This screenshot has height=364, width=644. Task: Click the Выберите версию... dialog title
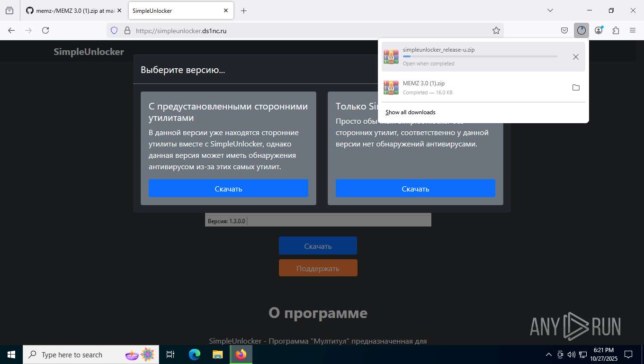click(x=183, y=70)
